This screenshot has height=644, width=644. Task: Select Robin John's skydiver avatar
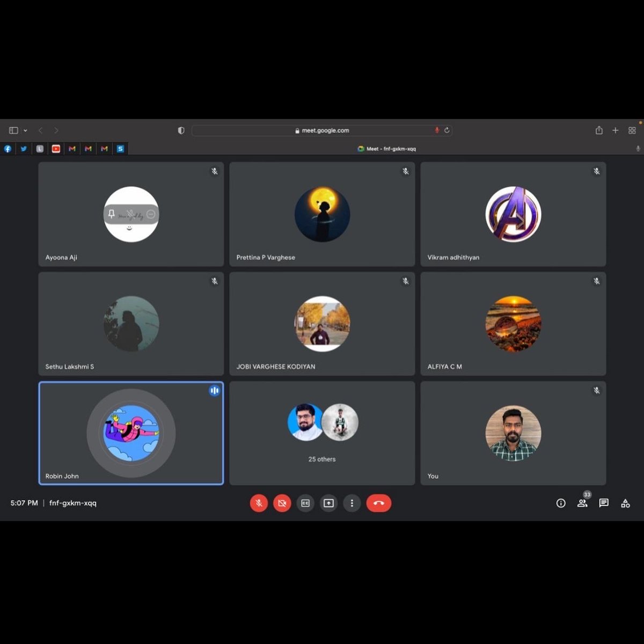click(x=131, y=433)
